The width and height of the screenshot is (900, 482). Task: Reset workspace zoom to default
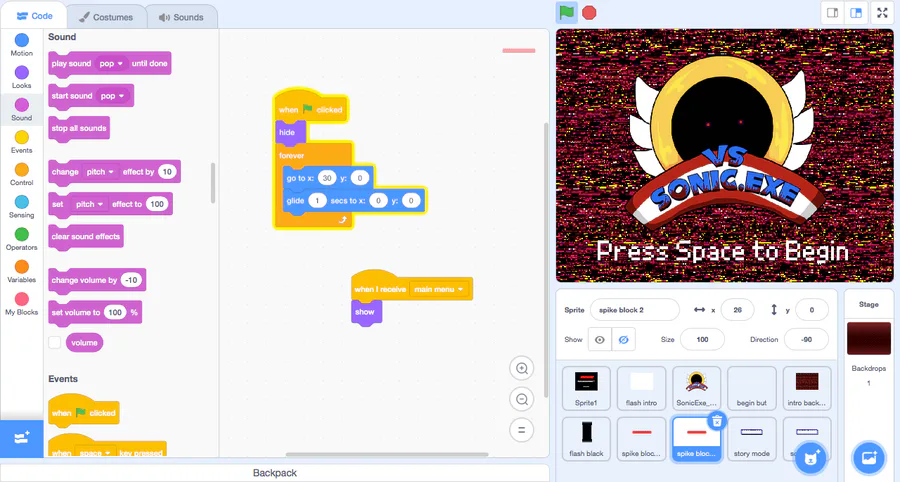click(x=522, y=430)
